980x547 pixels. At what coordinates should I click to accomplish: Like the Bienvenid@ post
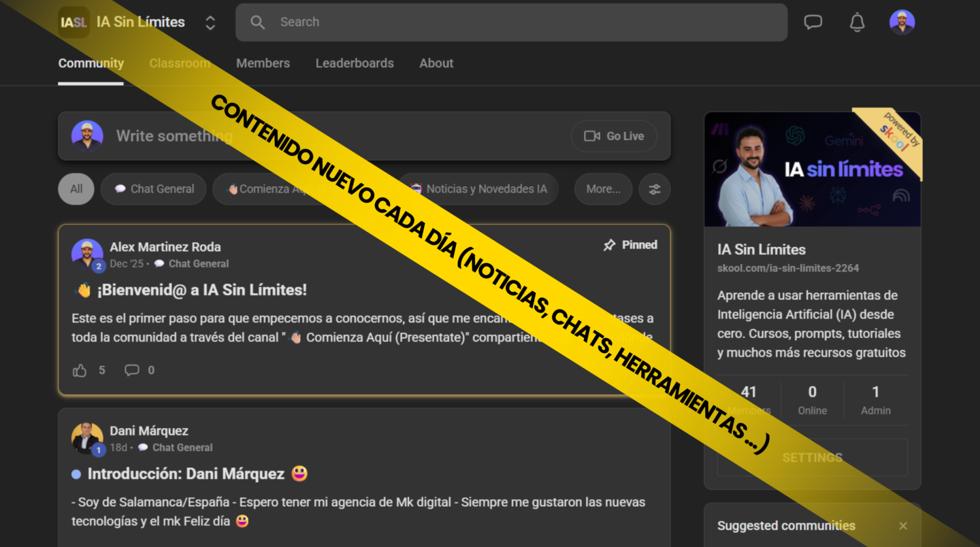click(x=80, y=370)
